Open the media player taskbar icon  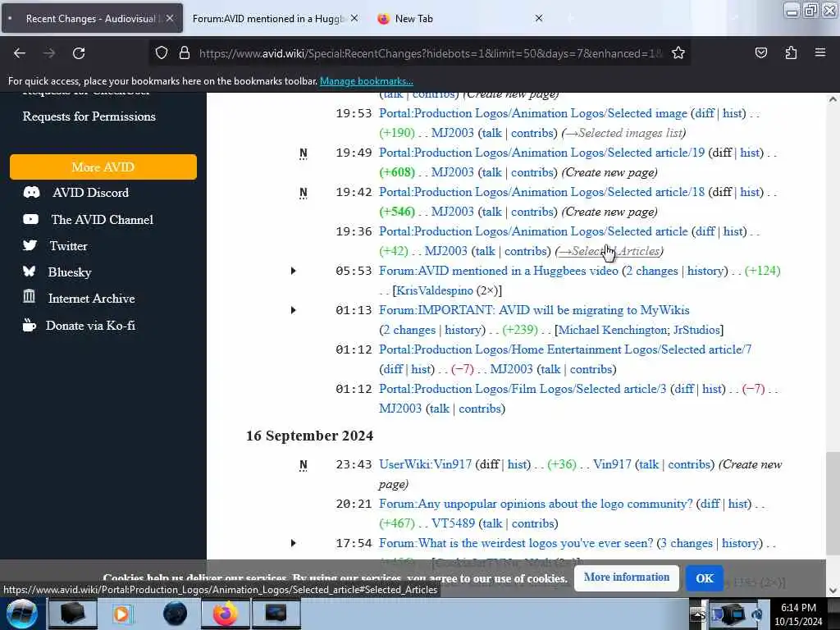point(122,614)
